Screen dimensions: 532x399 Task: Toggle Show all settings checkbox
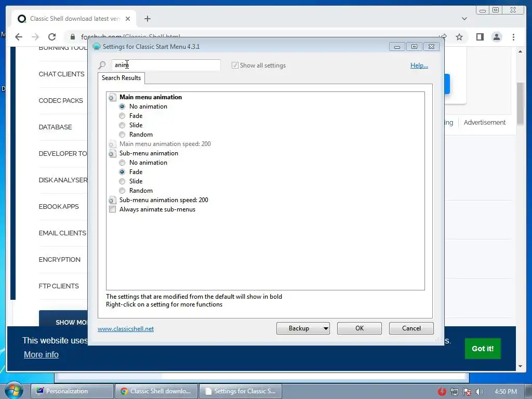tap(235, 65)
